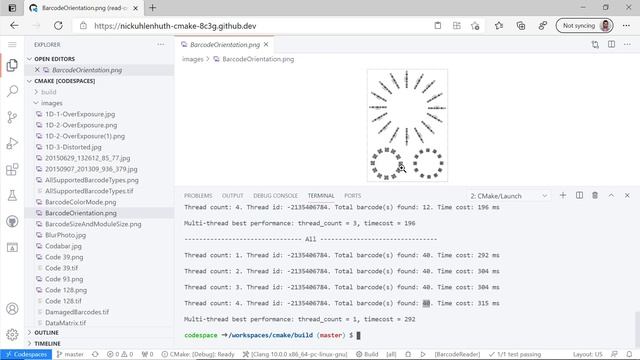The width and height of the screenshot is (640, 360).
Task: Open the Source Control view
Action: [x=12, y=117]
